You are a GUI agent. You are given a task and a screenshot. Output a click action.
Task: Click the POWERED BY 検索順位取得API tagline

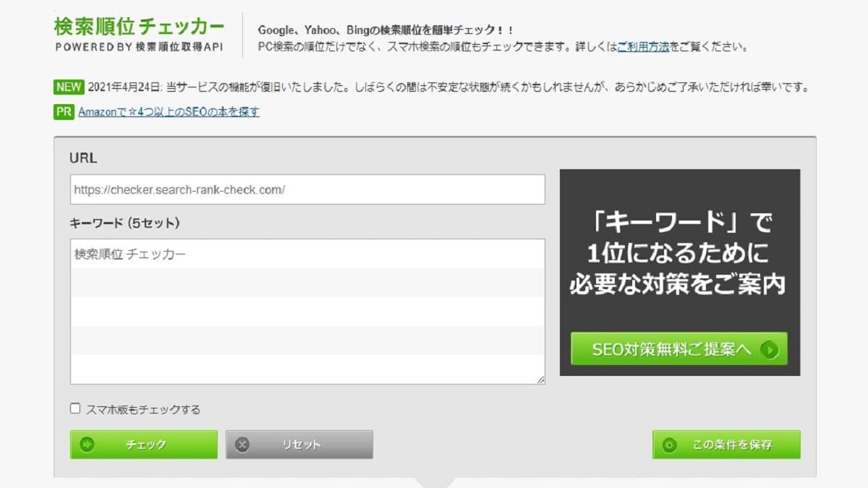[x=139, y=47]
